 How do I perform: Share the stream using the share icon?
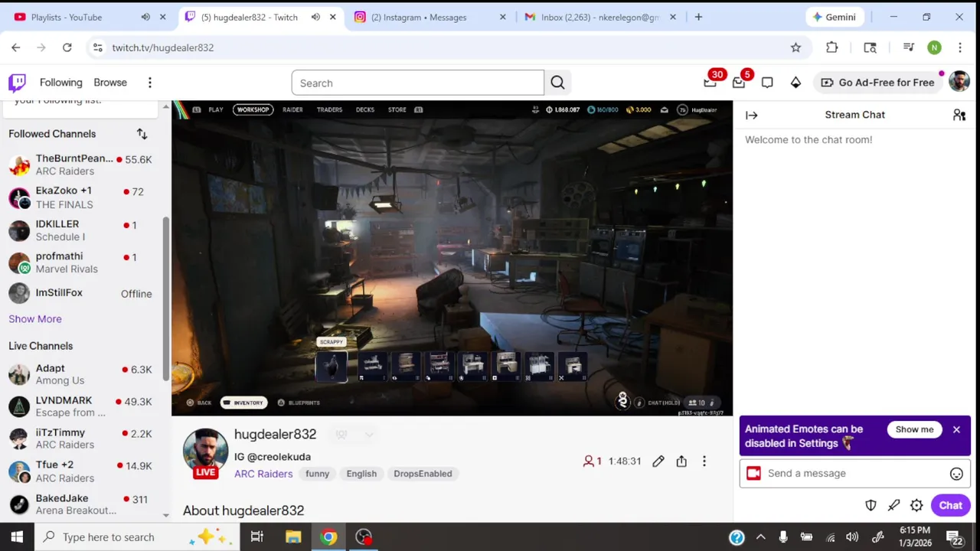tap(681, 461)
